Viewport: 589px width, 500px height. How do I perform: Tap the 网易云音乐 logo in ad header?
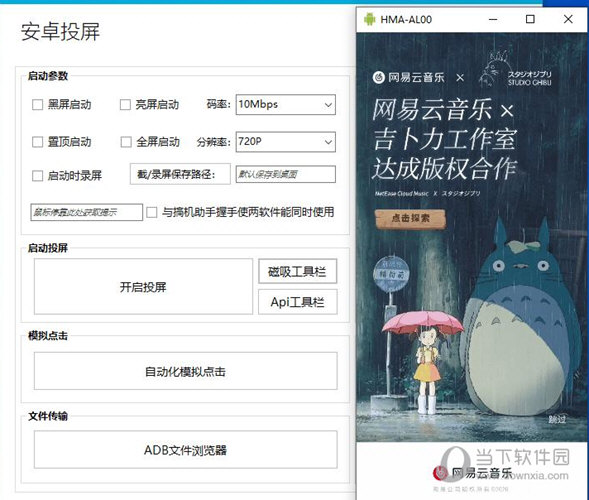click(408, 77)
